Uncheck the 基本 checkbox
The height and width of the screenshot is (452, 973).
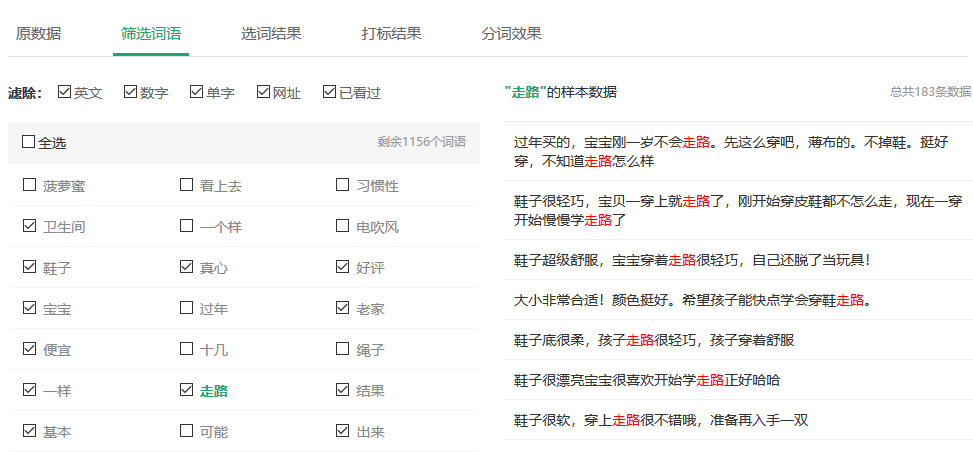[x=29, y=430]
